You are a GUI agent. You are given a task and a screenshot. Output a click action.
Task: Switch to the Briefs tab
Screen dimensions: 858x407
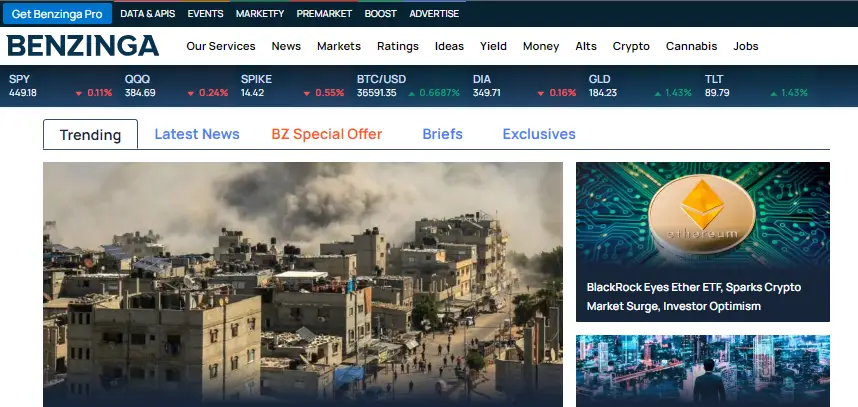(x=442, y=134)
